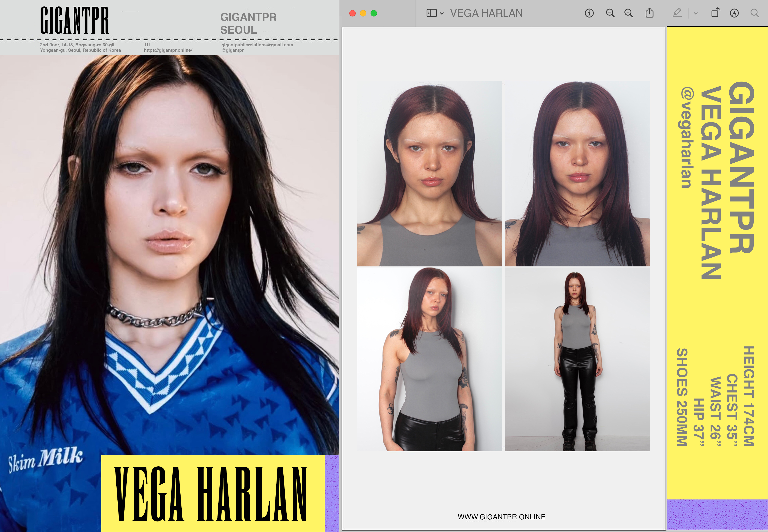Select the top-left headshot photo
This screenshot has height=532, width=768.
click(429, 174)
